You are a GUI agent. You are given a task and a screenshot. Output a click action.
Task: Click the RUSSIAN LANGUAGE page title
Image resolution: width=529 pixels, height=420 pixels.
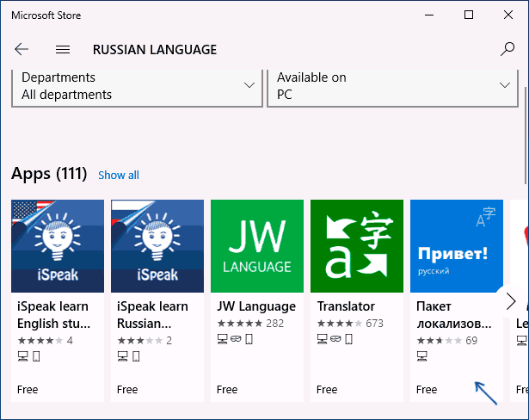click(x=155, y=50)
